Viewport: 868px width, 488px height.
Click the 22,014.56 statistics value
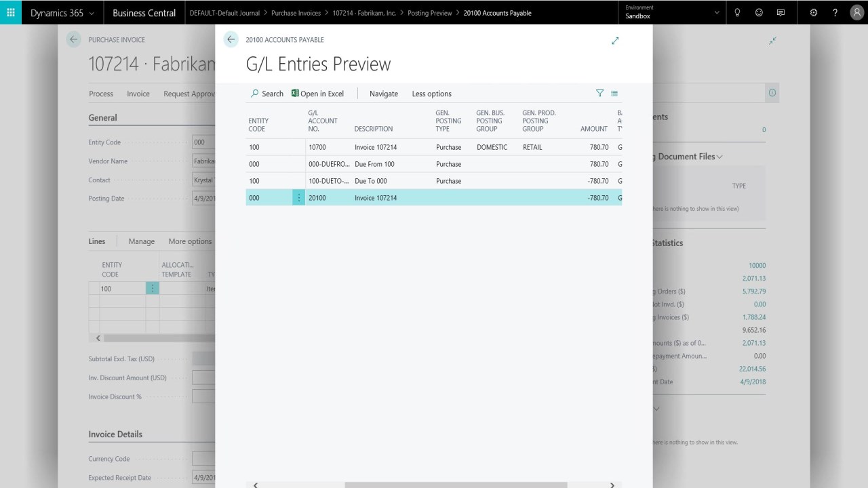click(x=752, y=369)
